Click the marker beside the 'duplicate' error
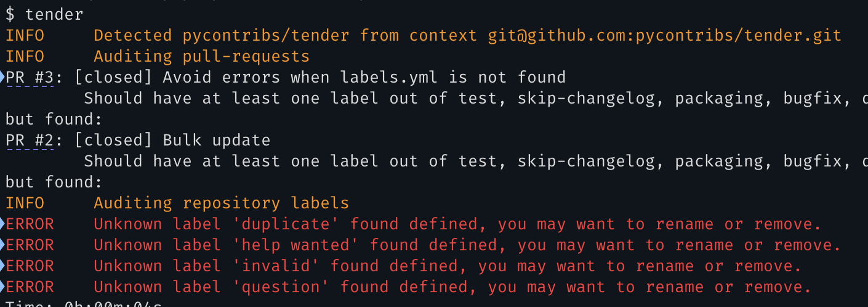Viewport: 868px width, 307px height. coord(2,224)
